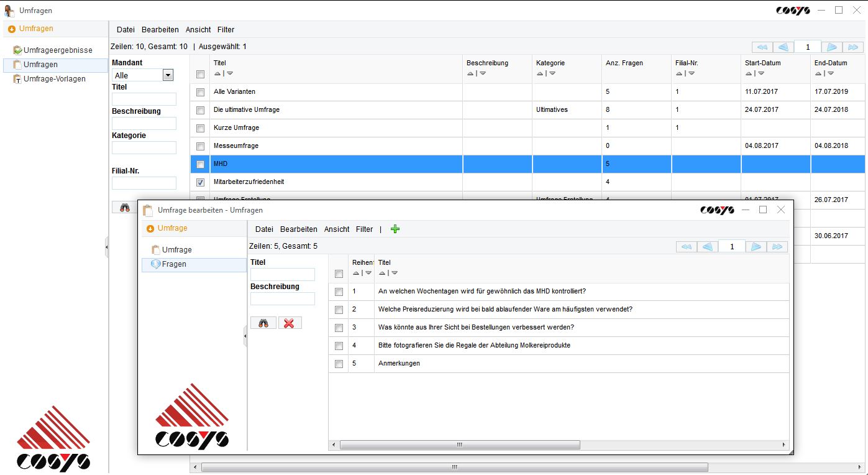Sort Start-Datum column descending
Viewport: 868px width, 475px height.
pos(761,73)
